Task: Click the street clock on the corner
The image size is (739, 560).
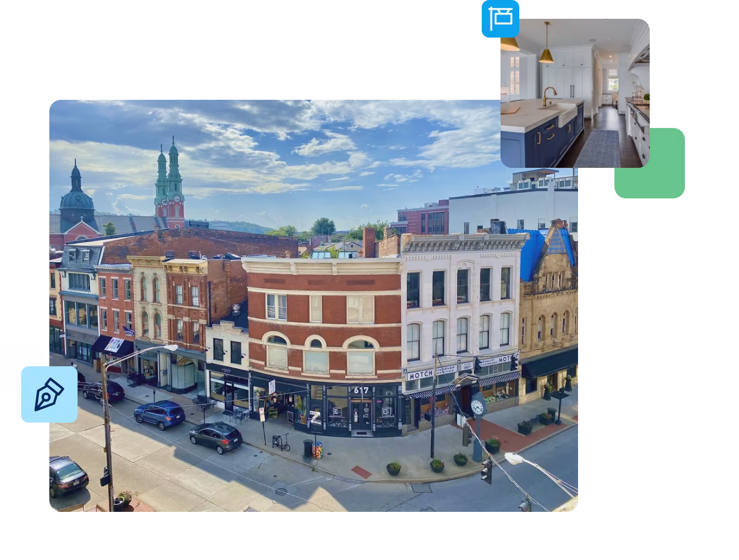Action: click(478, 405)
